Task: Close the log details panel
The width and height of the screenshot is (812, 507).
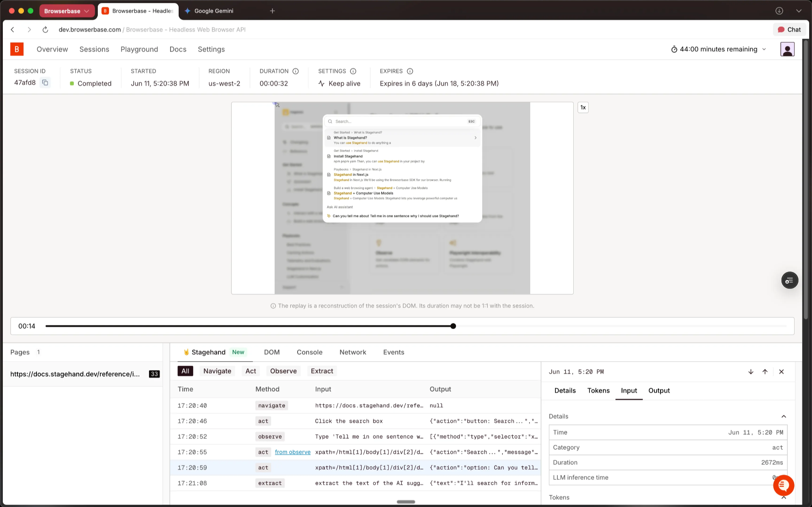Action: point(782,372)
